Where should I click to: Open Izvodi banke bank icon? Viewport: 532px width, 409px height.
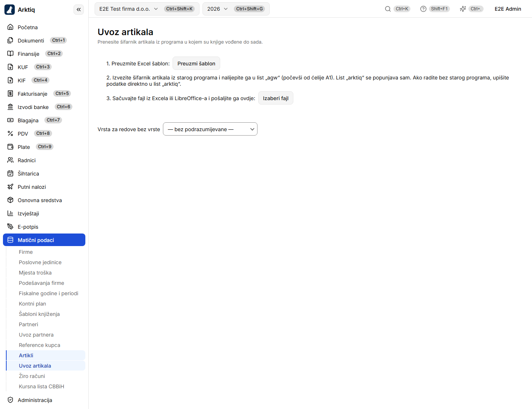pyautogui.click(x=10, y=107)
